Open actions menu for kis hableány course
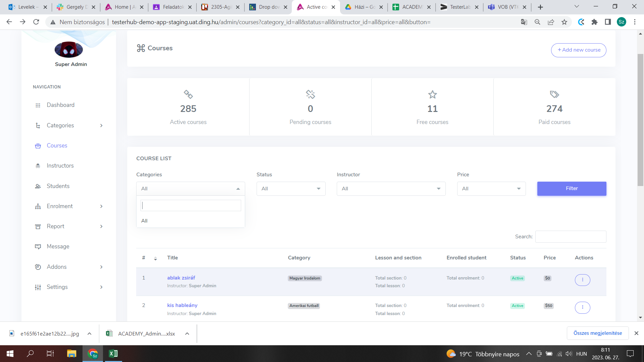The image size is (644, 362). pos(582,307)
